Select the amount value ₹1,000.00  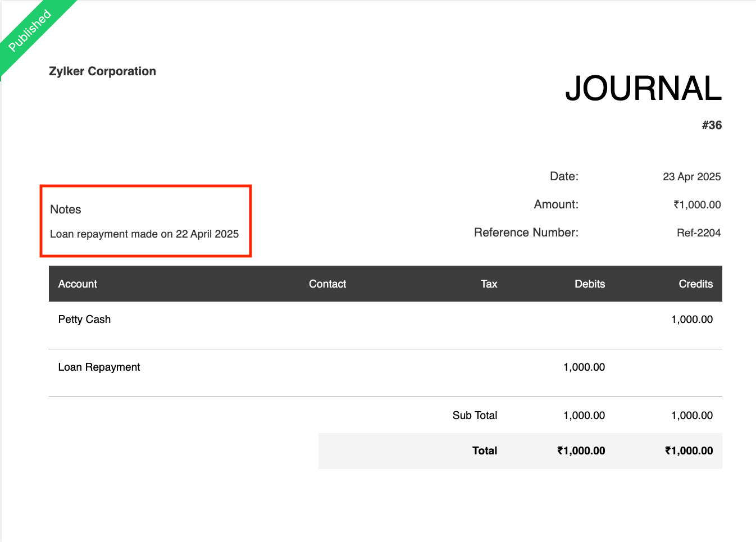[697, 204]
